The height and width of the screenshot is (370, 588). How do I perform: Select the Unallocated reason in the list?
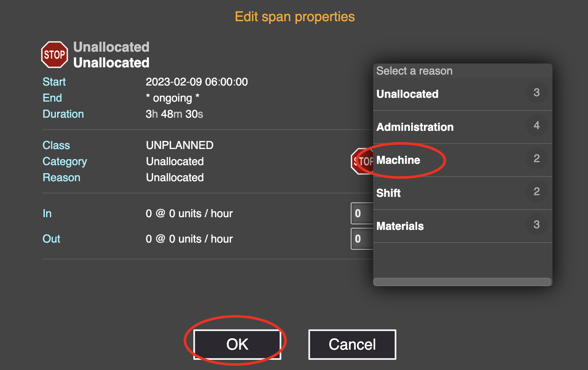click(x=463, y=94)
